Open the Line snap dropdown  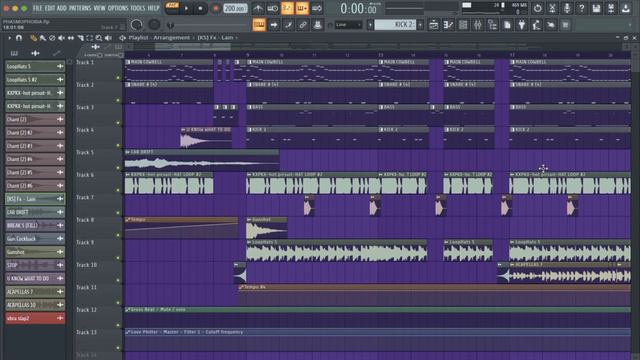(348, 25)
